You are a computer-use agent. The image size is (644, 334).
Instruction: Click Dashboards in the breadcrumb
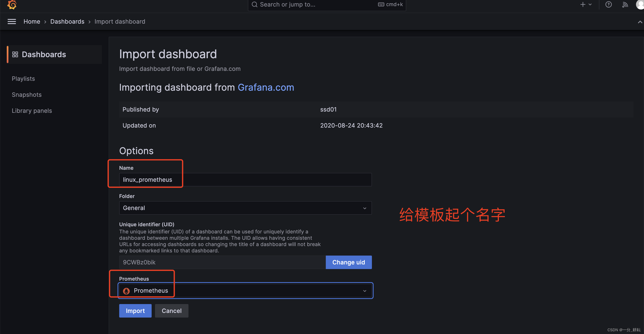click(x=67, y=22)
